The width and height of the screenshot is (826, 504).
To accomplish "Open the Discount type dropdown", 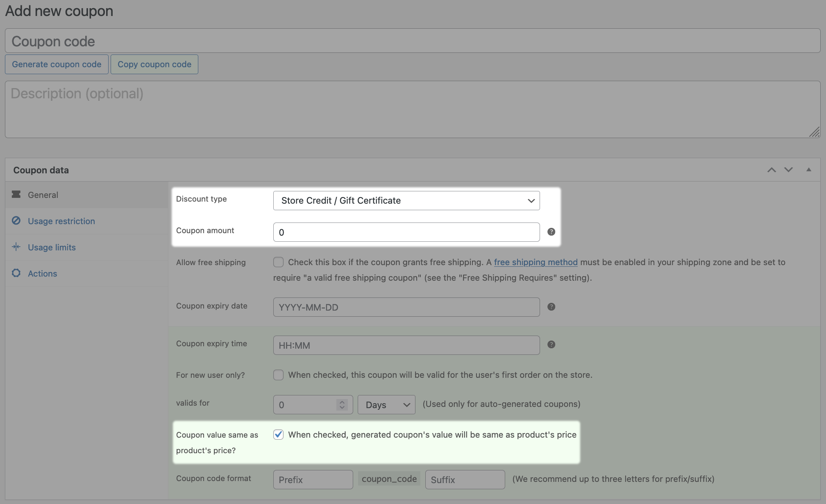I will tap(406, 200).
